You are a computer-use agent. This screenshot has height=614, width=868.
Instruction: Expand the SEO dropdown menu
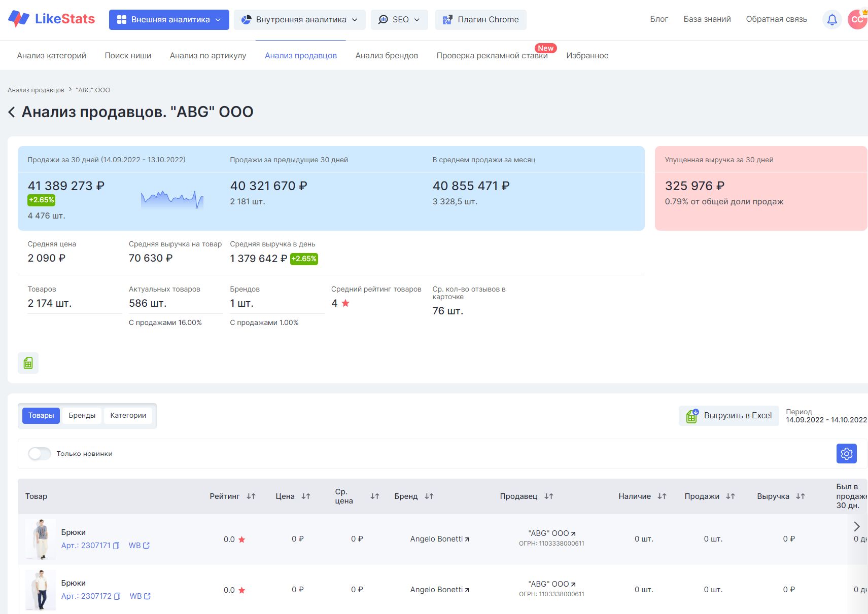coord(399,20)
